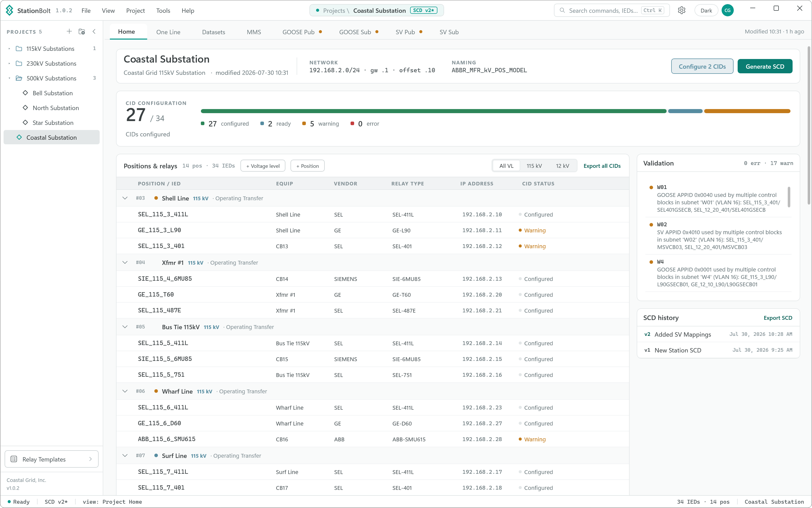Click the Validation panel scrollbar
This screenshot has width=812, height=508.
[789, 197]
